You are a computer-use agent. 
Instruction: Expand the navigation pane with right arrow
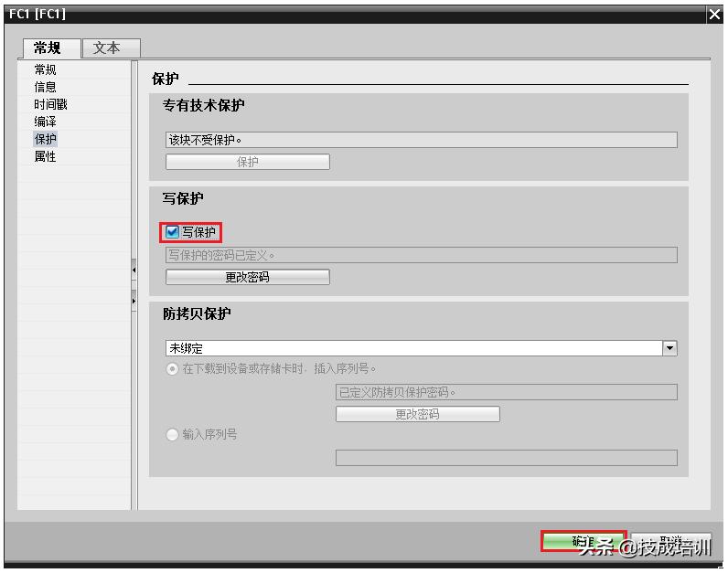134,301
